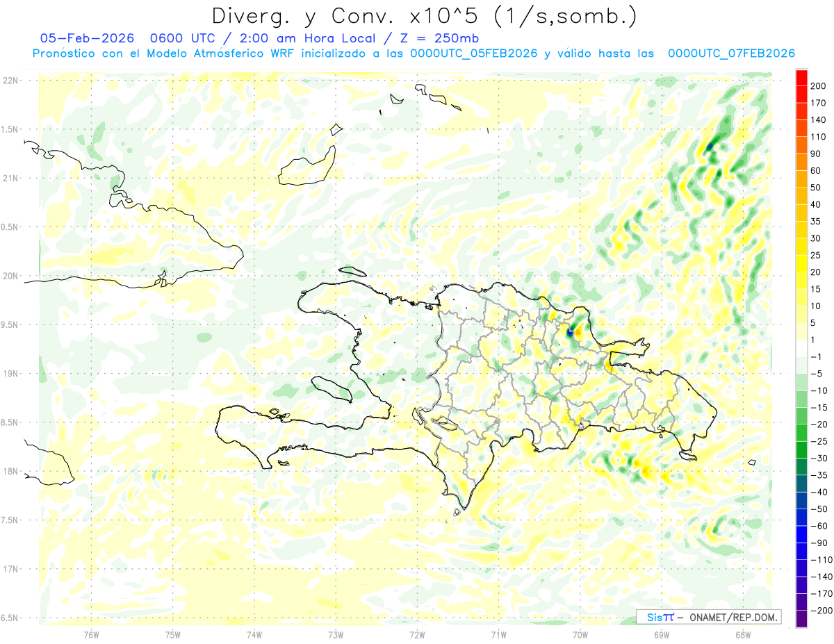Click the 74W longitude label

[x=254, y=634]
